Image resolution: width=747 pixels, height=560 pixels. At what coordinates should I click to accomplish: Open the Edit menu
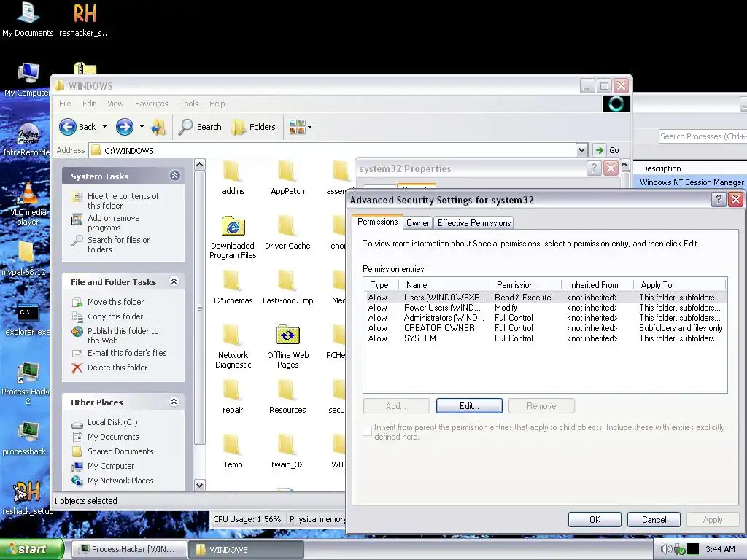tap(88, 104)
